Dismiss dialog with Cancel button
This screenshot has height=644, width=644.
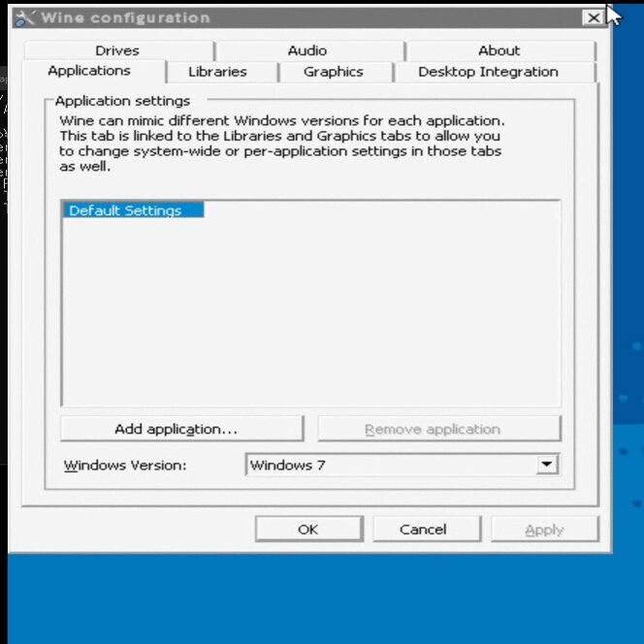pos(427,530)
